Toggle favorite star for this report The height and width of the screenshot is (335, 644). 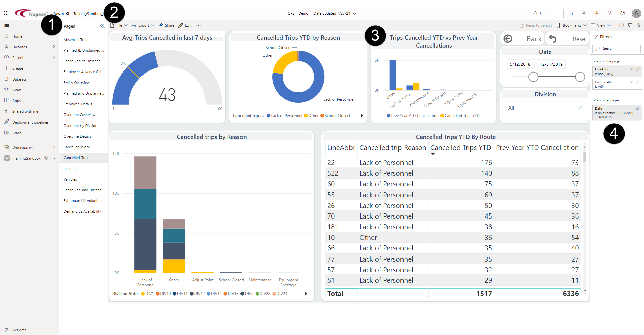click(x=639, y=25)
